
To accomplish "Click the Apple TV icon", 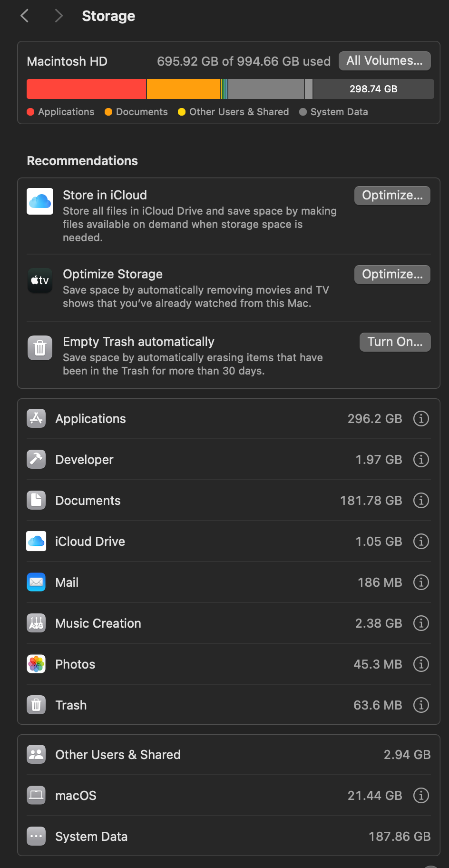I will [40, 280].
